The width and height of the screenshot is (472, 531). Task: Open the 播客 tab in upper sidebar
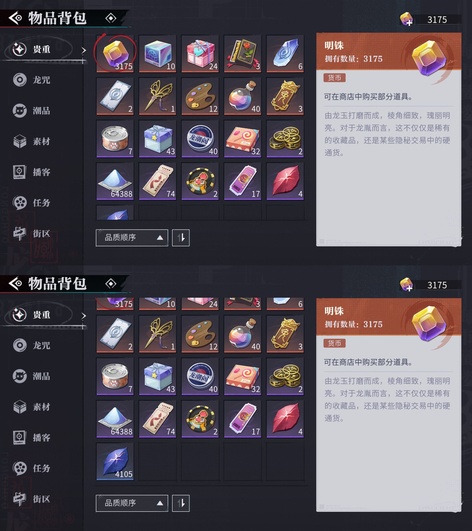31,172
